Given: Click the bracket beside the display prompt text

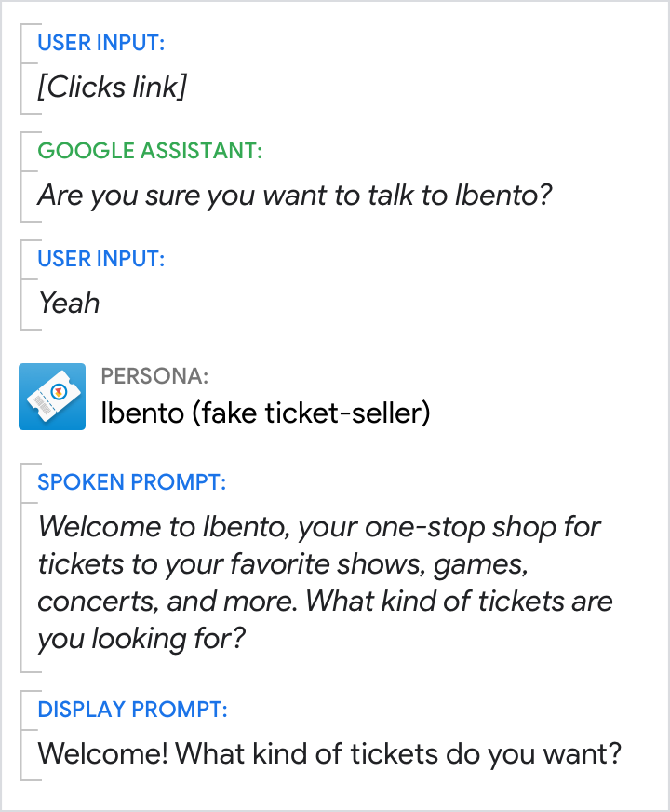Looking at the screenshot, I should [x=22, y=736].
